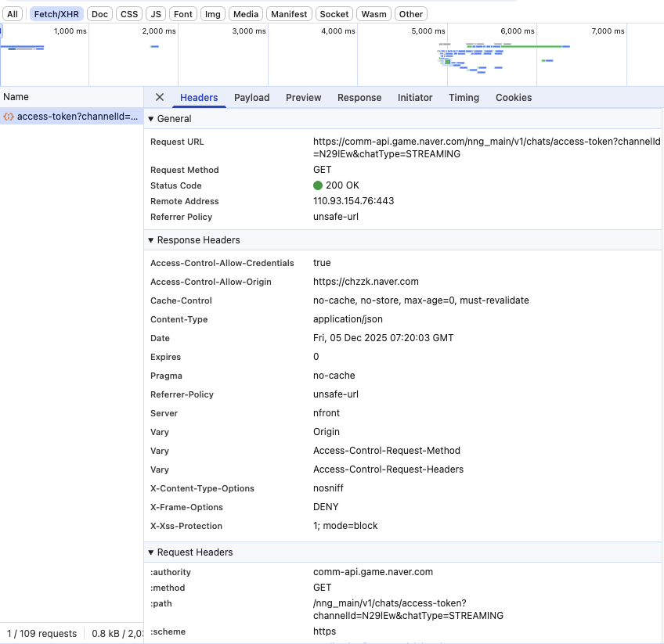
Task: Click the Date header value
Action: tap(383, 338)
